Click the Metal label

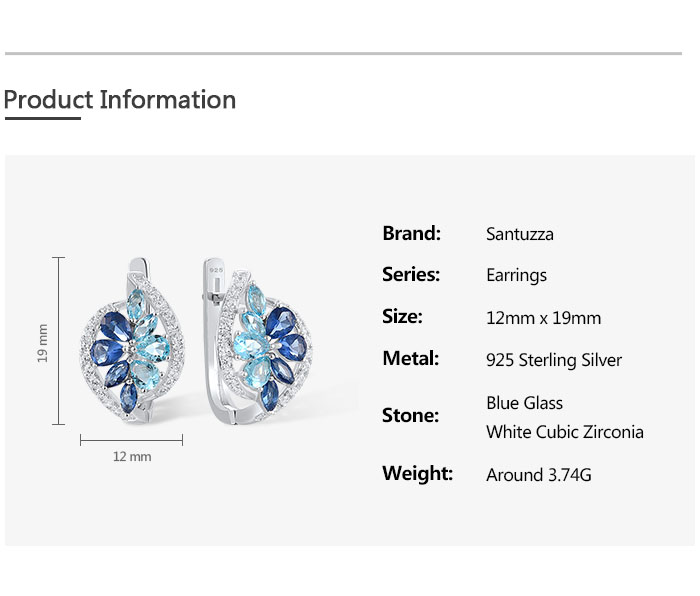(x=410, y=358)
